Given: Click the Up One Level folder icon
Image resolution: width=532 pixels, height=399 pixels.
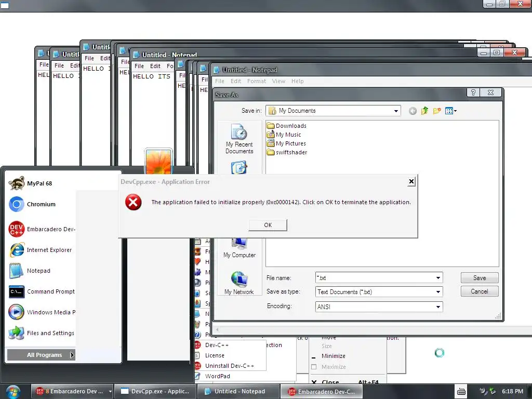Looking at the screenshot, I should coord(424,111).
